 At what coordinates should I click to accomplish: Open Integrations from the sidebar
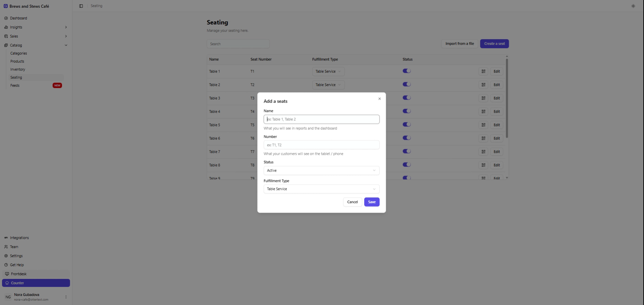coord(19,238)
